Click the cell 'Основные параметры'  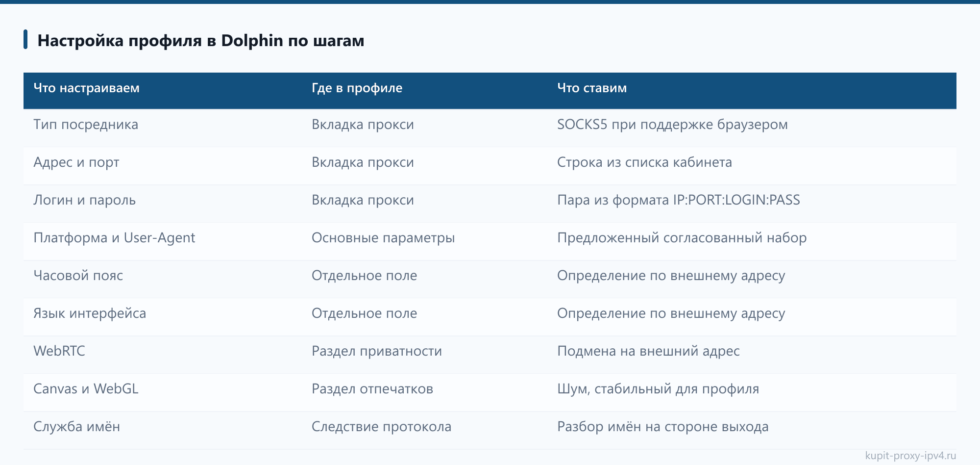(383, 238)
